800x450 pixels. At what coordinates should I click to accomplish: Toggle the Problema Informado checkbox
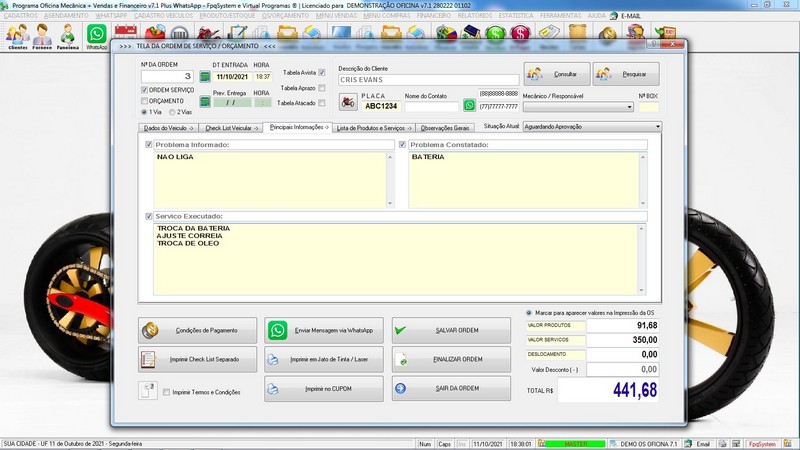tap(148, 144)
